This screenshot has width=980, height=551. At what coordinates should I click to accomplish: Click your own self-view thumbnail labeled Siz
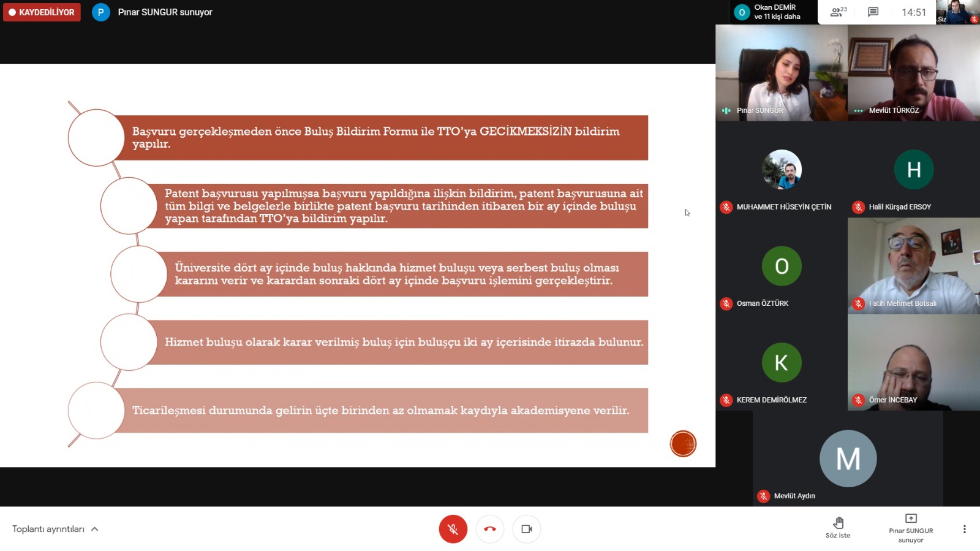(957, 12)
